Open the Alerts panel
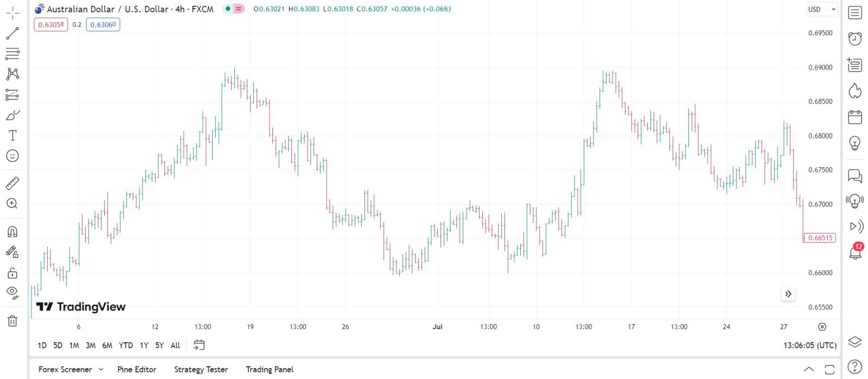Image resolution: width=868 pixels, height=379 pixels. pos(854,39)
